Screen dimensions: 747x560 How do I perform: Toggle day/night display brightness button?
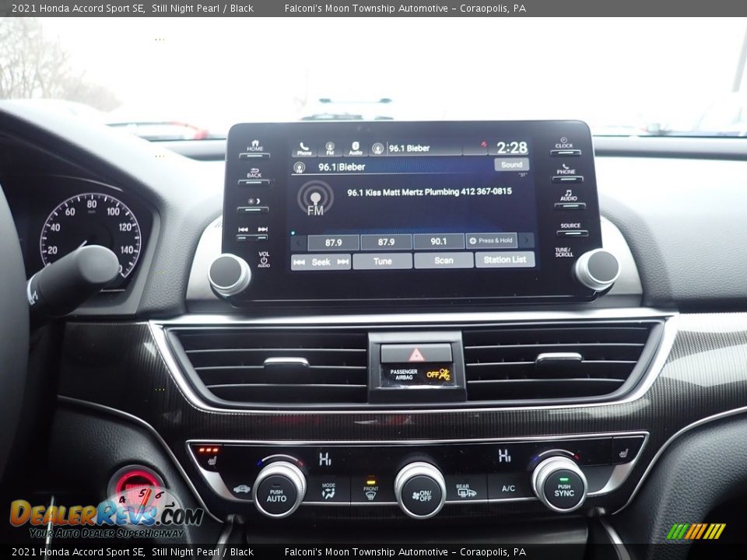pos(254,205)
